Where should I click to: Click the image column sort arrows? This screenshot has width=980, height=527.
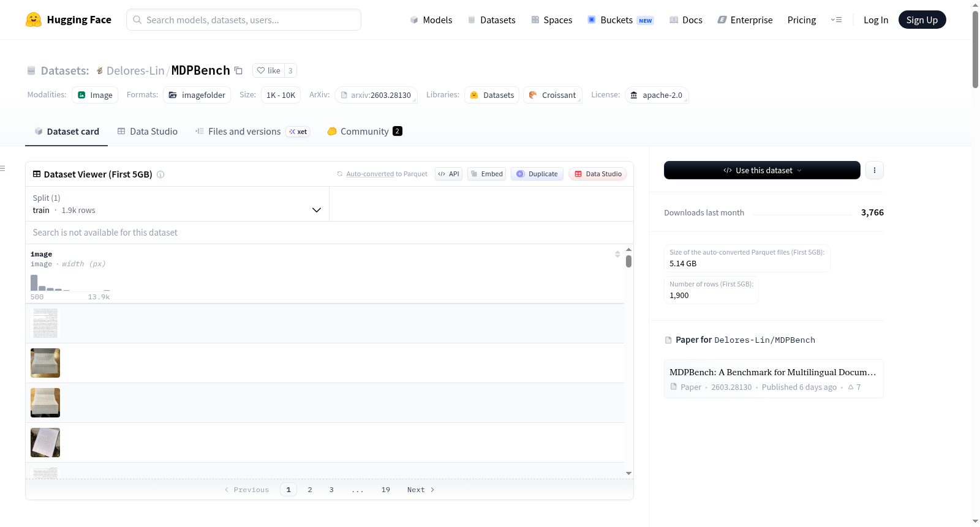(x=617, y=254)
